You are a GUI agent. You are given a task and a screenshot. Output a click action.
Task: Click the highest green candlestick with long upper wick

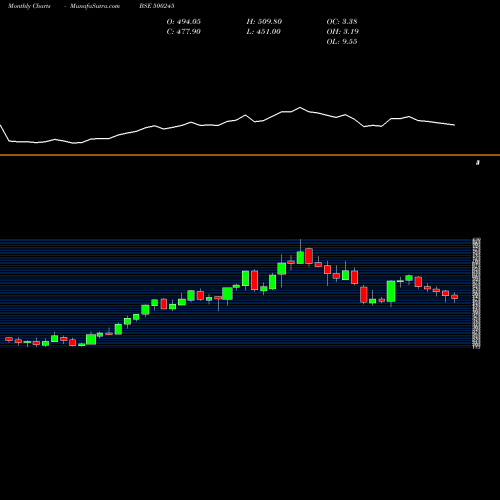click(300, 257)
